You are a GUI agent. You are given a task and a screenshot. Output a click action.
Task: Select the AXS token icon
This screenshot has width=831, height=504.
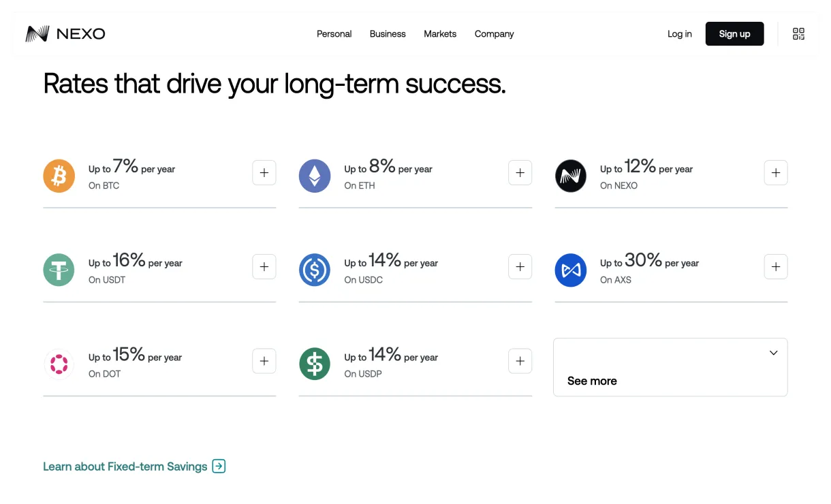click(571, 270)
